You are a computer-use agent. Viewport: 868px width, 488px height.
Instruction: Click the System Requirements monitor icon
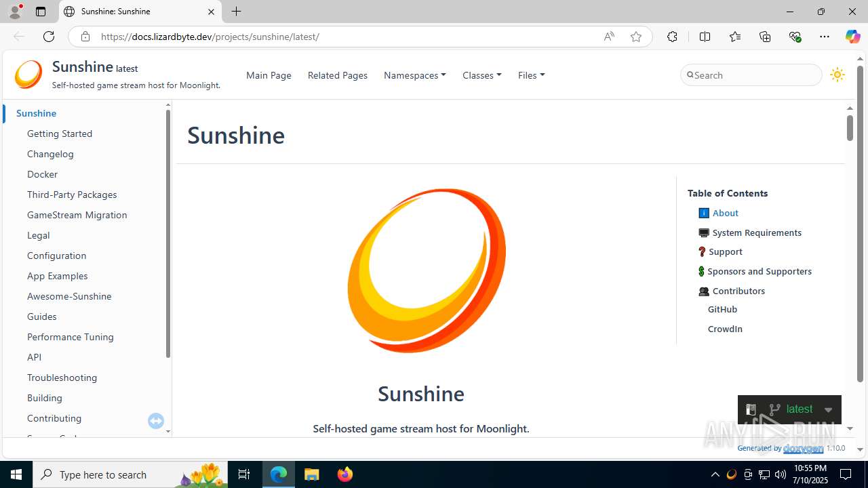(x=704, y=232)
